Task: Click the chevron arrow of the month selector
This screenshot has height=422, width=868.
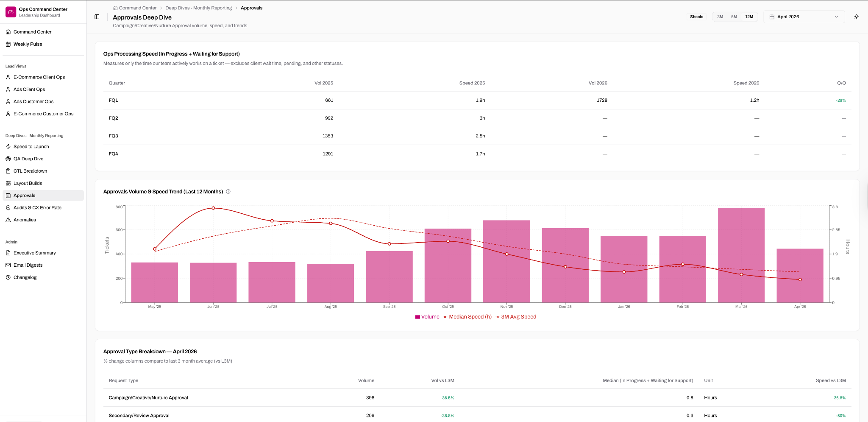Action: point(836,17)
